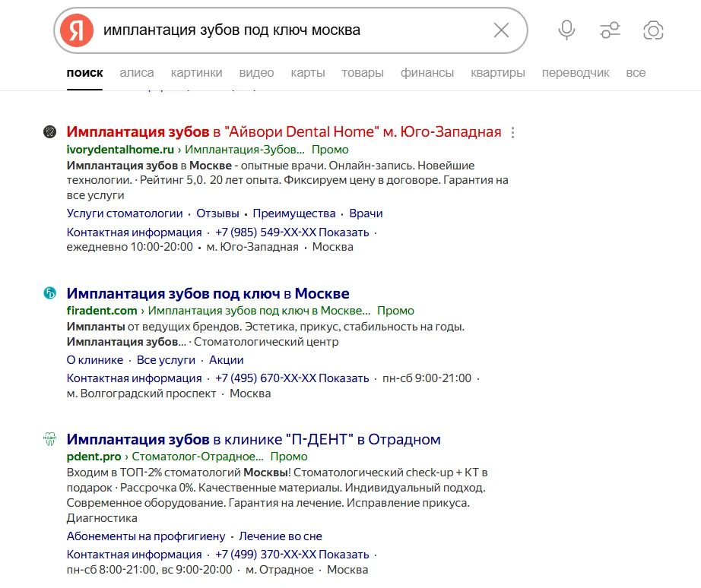Clear the query using the X icon
Viewport: 701px width, 588px height.
pos(501,30)
